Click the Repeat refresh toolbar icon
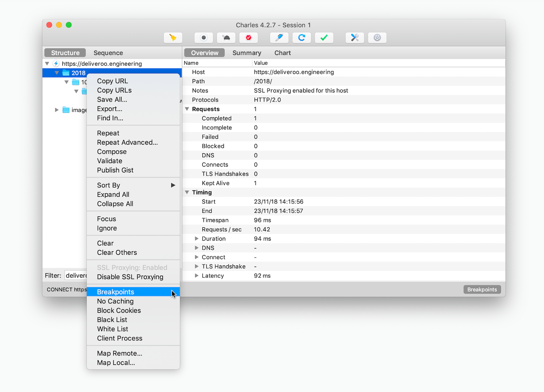Image resolution: width=544 pixels, height=392 pixels. (302, 38)
